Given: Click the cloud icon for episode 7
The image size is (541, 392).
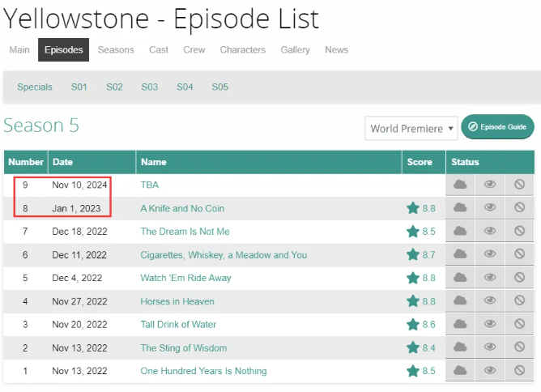Looking at the screenshot, I should [x=460, y=231].
